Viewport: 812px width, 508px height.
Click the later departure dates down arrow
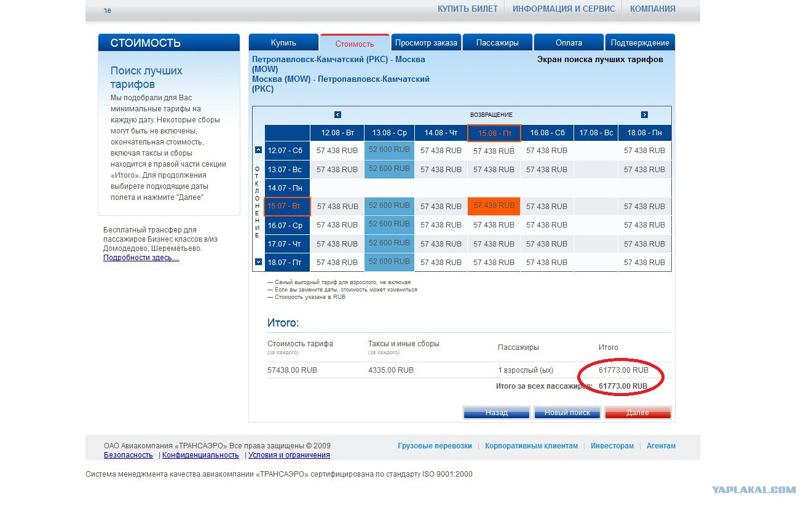(x=258, y=262)
